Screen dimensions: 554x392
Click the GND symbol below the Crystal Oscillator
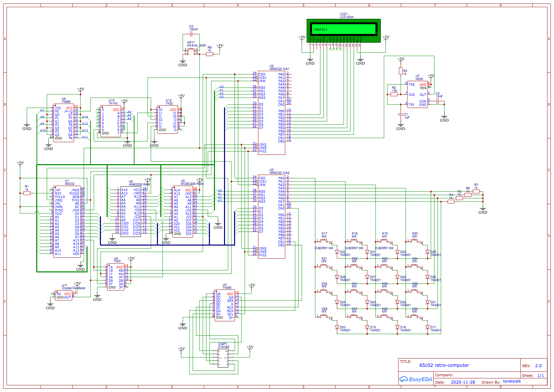click(x=50, y=306)
